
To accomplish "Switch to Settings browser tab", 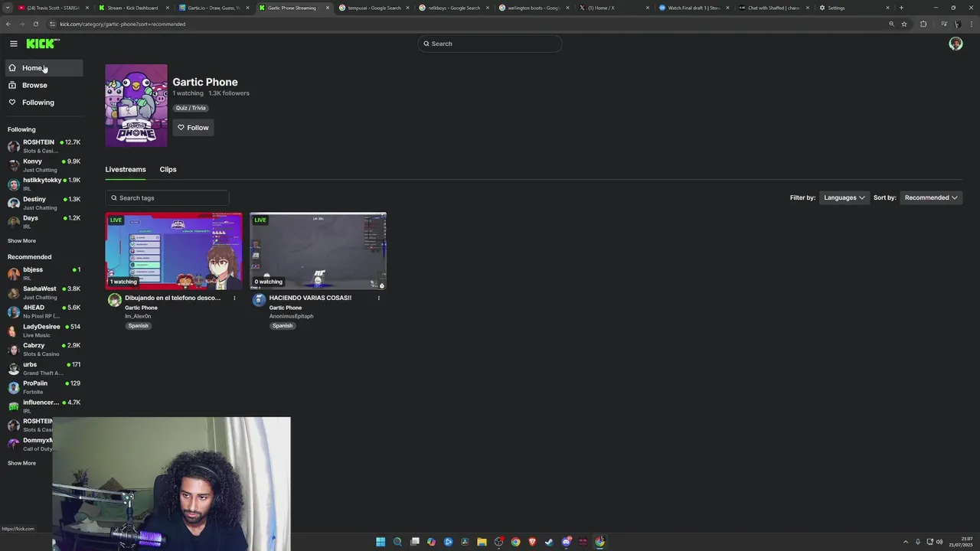I will [854, 8].
